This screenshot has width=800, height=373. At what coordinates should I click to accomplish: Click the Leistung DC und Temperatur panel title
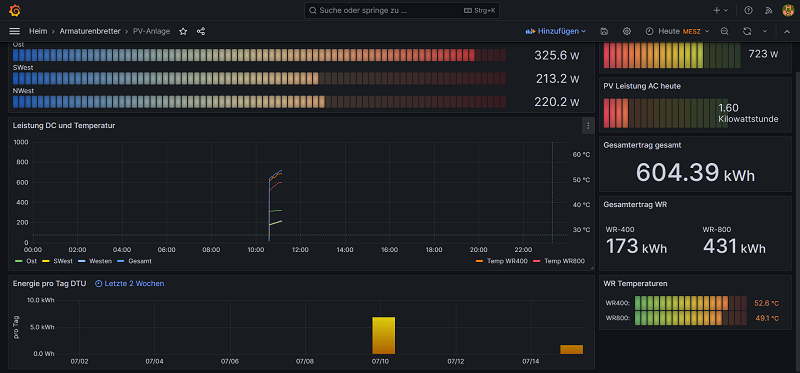64,126
